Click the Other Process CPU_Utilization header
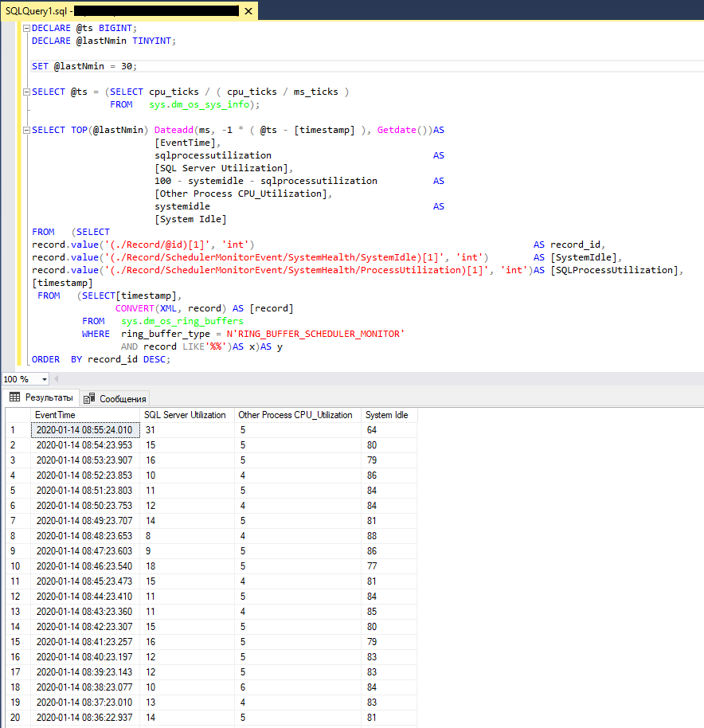The image size is (704, 728). (298, 415)
